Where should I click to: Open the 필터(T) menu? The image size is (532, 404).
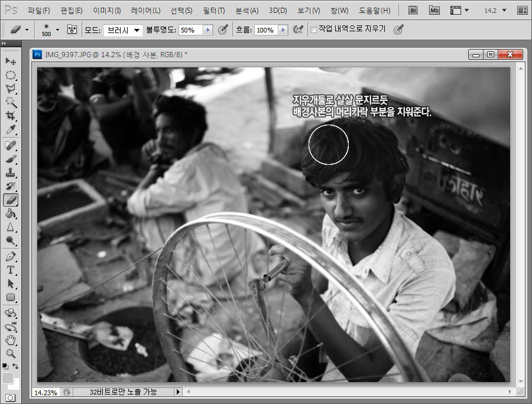pos(214,11)
